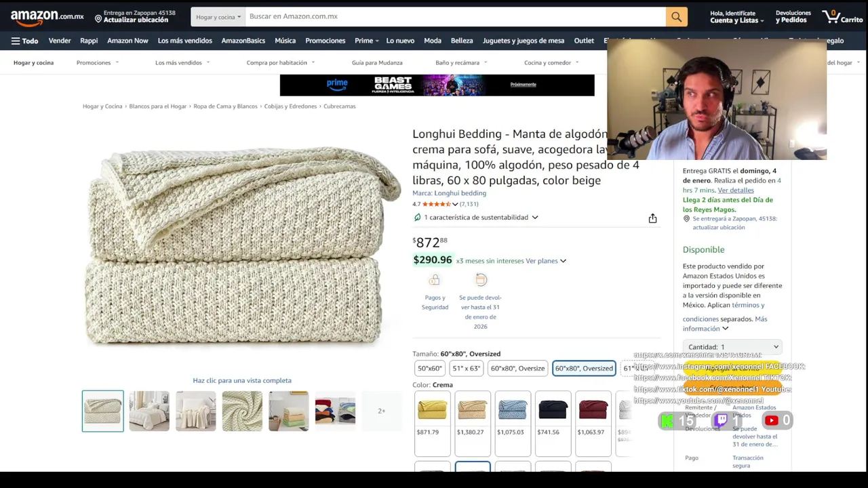Screen dimensions: 868x488
Task: Select the draped blanket on chair thumbnail
Action: click(x=196, y=411)
